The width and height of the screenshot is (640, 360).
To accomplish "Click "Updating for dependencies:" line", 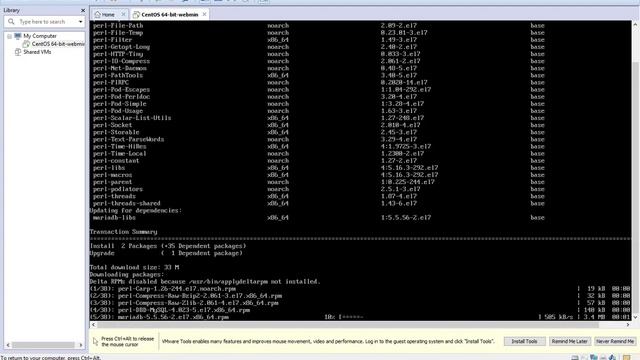I will pos(136,210).
